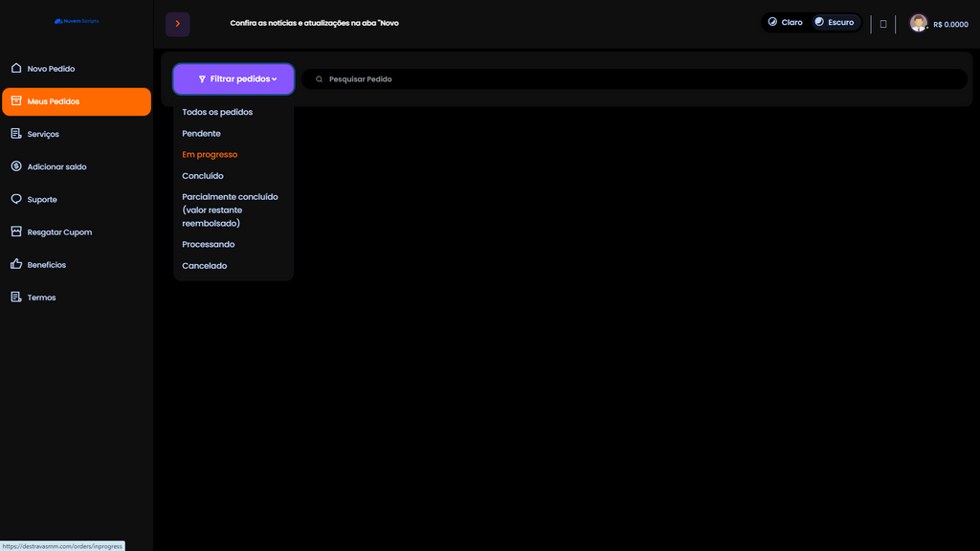The height and width of the screenshot is (551, 980).
Task: Click the Pesquisar Pedido search field
Action: [632, 79]
